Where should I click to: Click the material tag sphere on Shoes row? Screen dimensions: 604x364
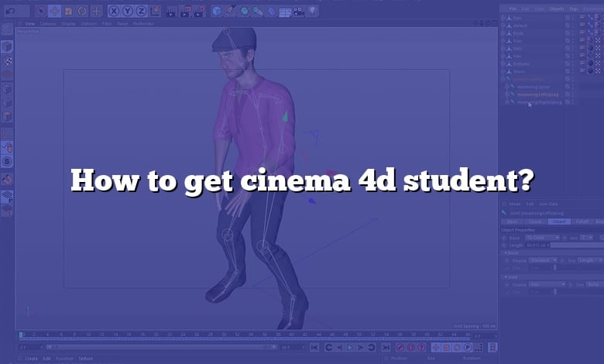point(590,71)
